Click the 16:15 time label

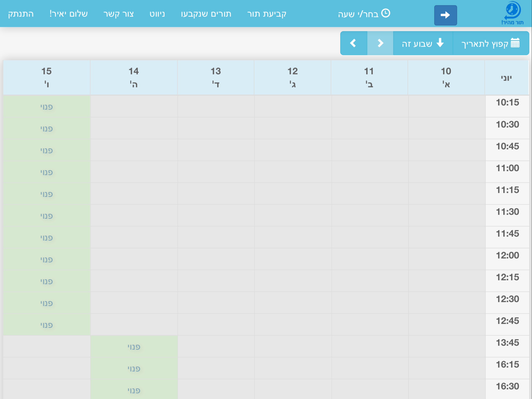[x=507, y=365]
